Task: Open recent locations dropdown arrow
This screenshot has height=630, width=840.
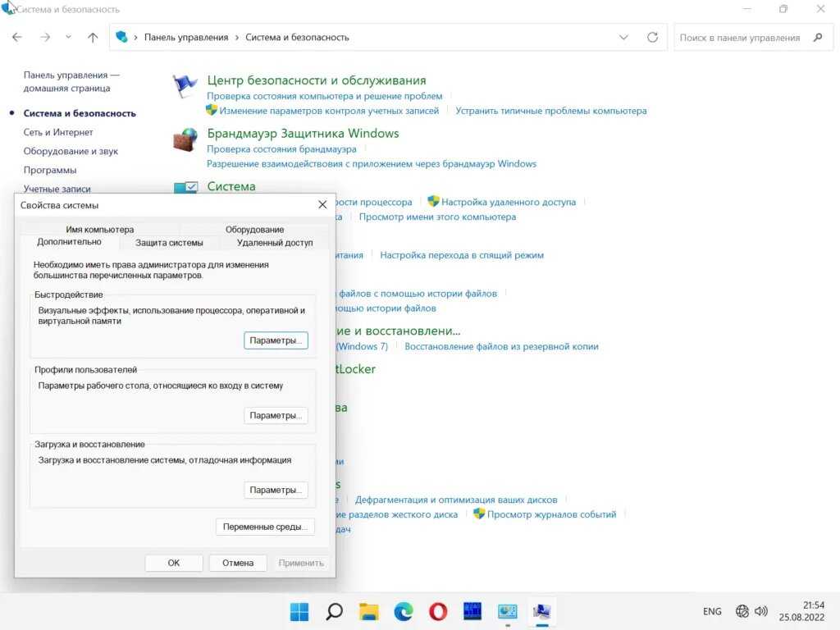Action: (68, 37)
